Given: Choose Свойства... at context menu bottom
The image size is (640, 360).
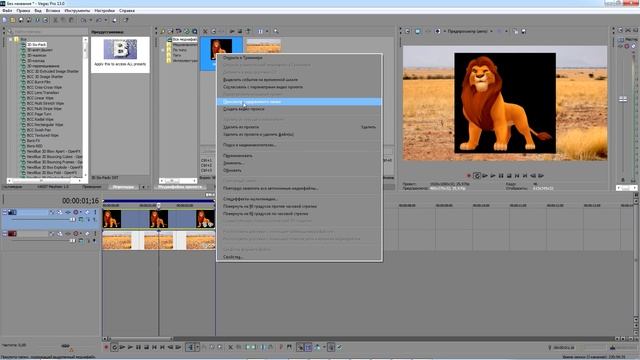Looking at the screenshot, I should click(x=299, y=257).
